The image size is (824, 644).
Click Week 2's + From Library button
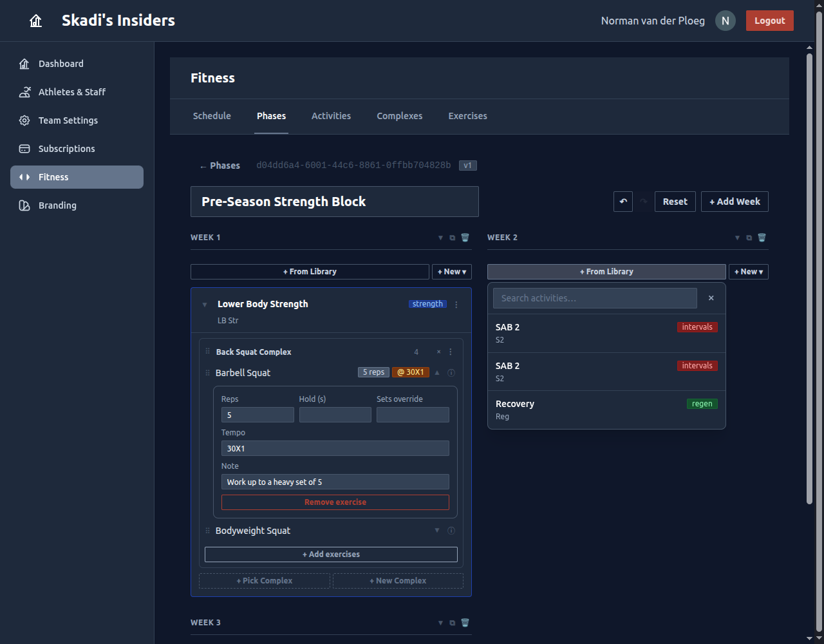(606, 272)
